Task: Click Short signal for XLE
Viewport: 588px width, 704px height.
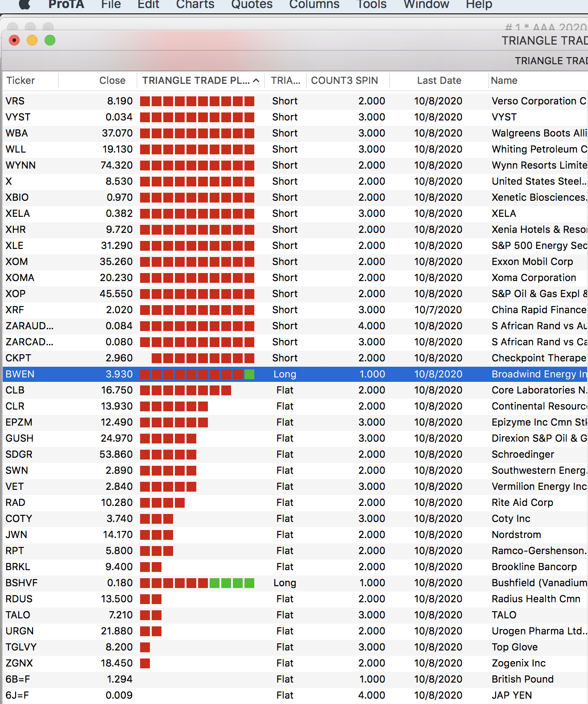Action: pyautogui.click(x=285, y=245)
